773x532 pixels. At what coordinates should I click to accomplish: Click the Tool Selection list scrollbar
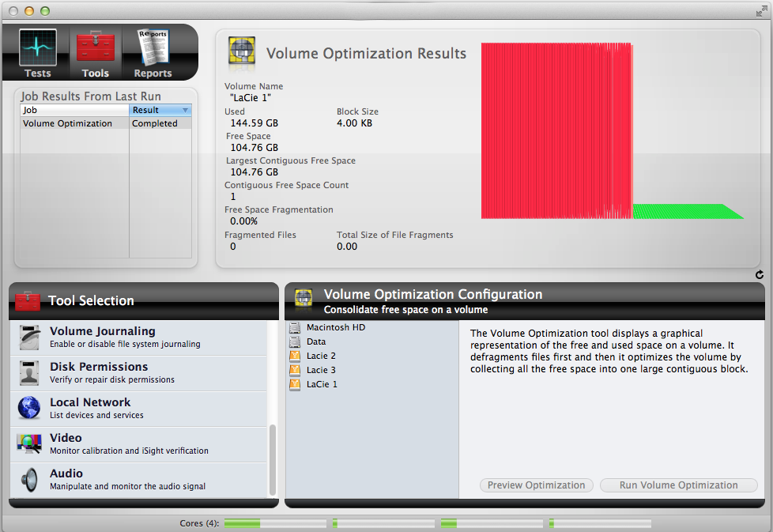(273, 459)
